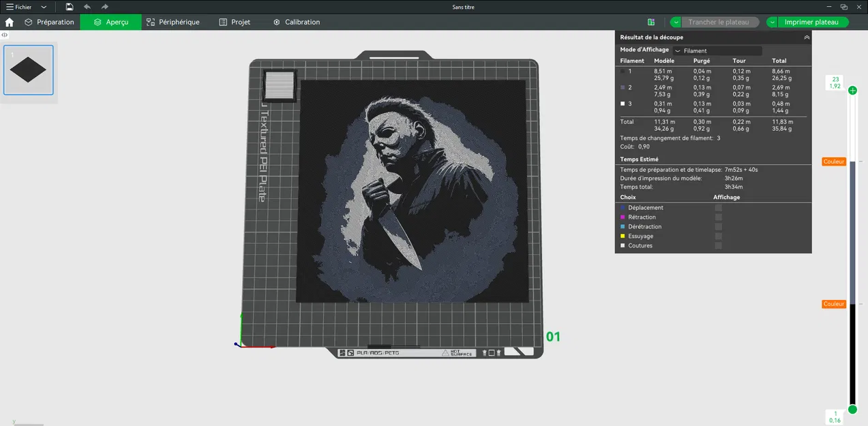Viewport: 868px width, 426px height.
Task: Open the dropdown next to Trancher le plateau
Action: coord(676,22)
